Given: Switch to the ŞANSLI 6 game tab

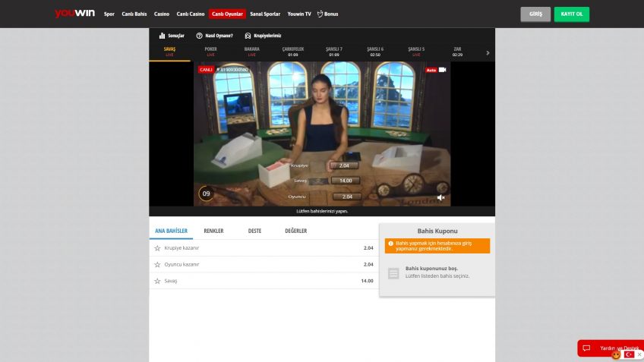Looking at the screenshot, I should 375,52.
